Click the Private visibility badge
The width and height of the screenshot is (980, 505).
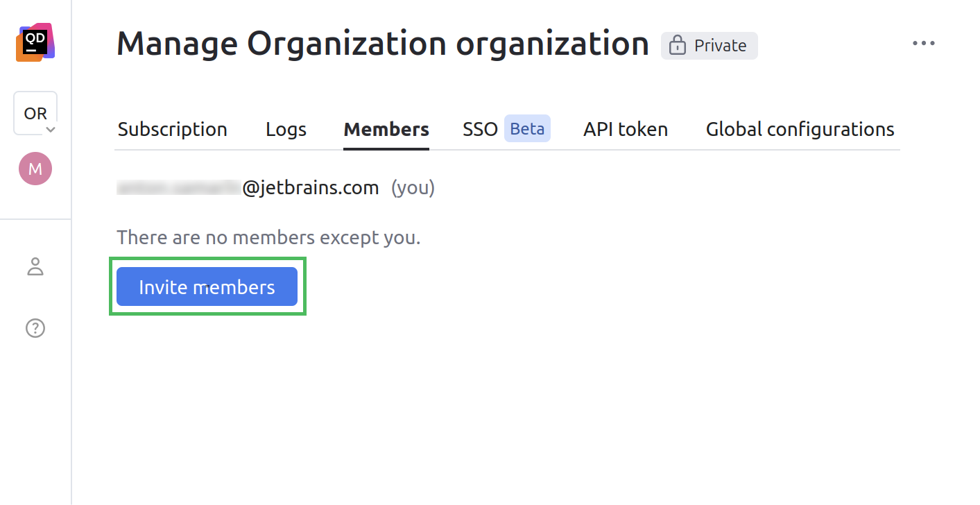click(x=709, y=45)
